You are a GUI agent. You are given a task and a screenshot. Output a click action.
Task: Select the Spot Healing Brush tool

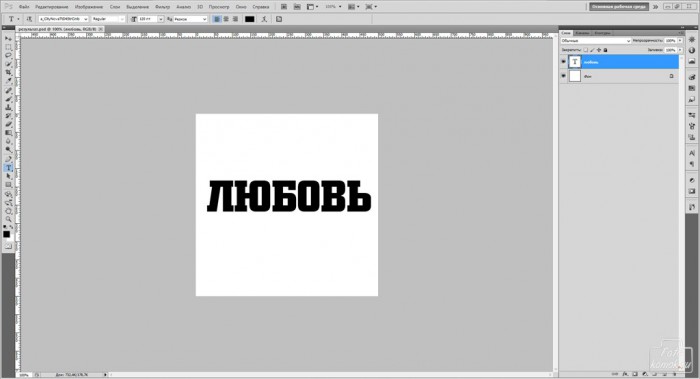8,91
